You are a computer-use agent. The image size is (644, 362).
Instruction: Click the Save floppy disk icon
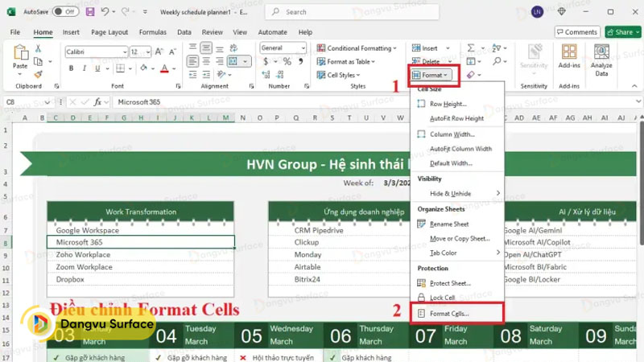(90, 12)
